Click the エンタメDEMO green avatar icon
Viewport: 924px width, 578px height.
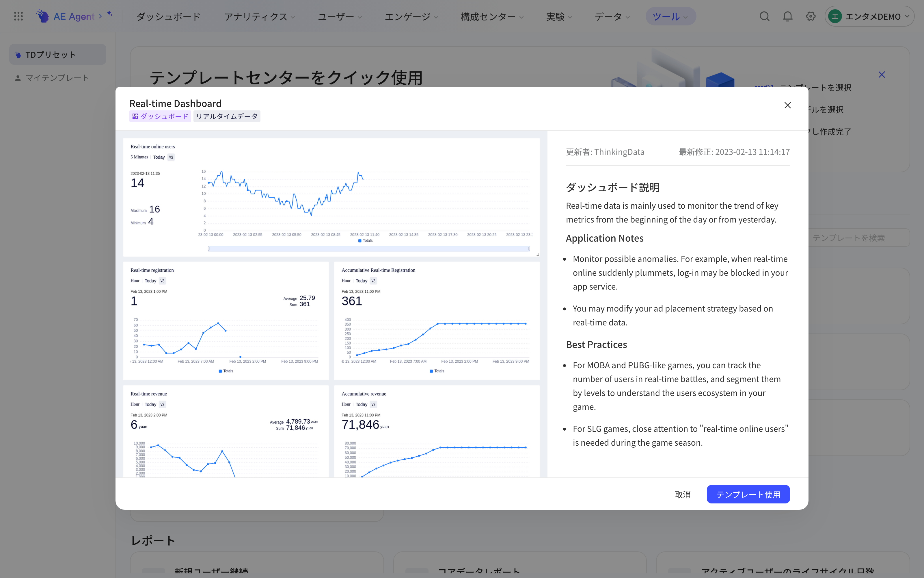coord(835,16)
